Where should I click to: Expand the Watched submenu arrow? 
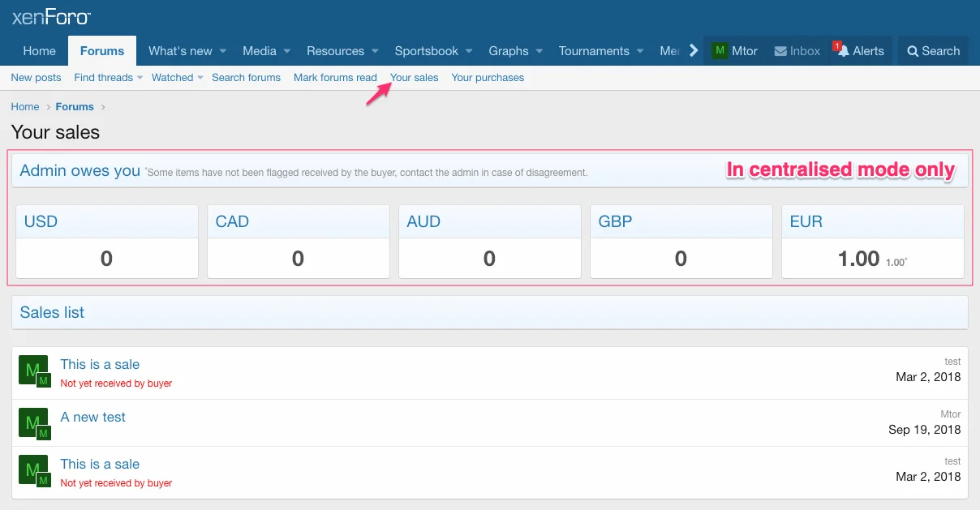[x=200, y=78]
